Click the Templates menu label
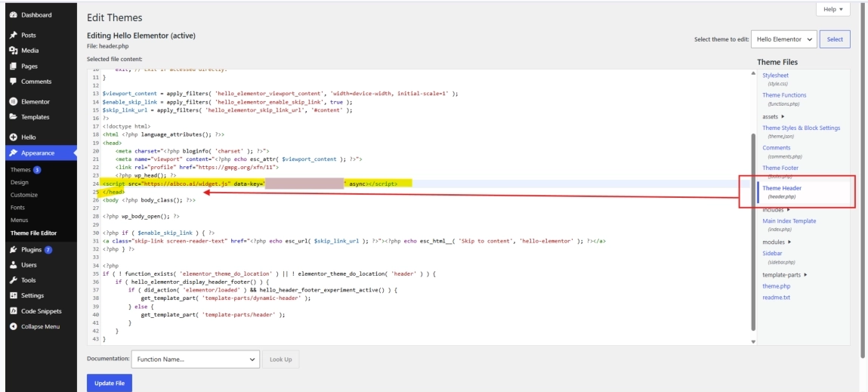This screenshot has height=392, width=868. 36,117
